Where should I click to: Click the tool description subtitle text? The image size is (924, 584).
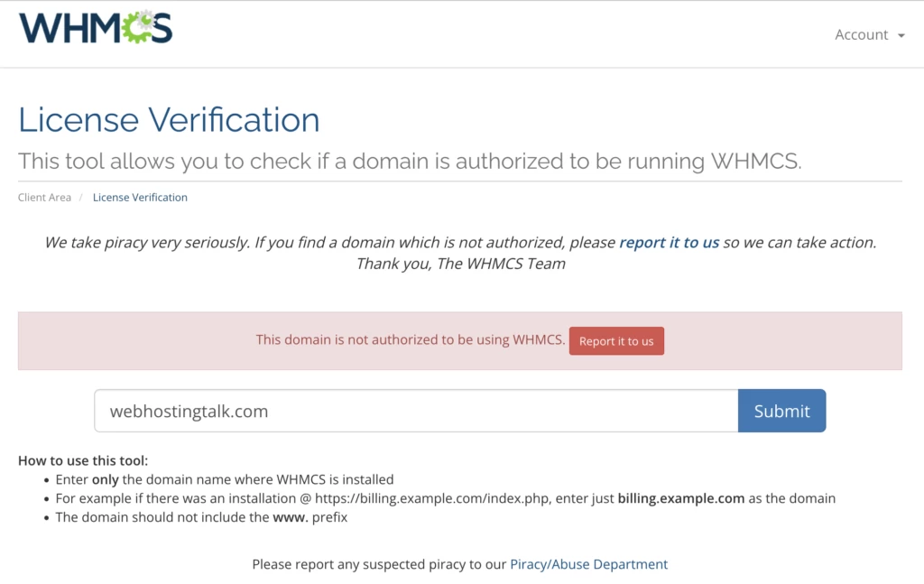(410, 162)
